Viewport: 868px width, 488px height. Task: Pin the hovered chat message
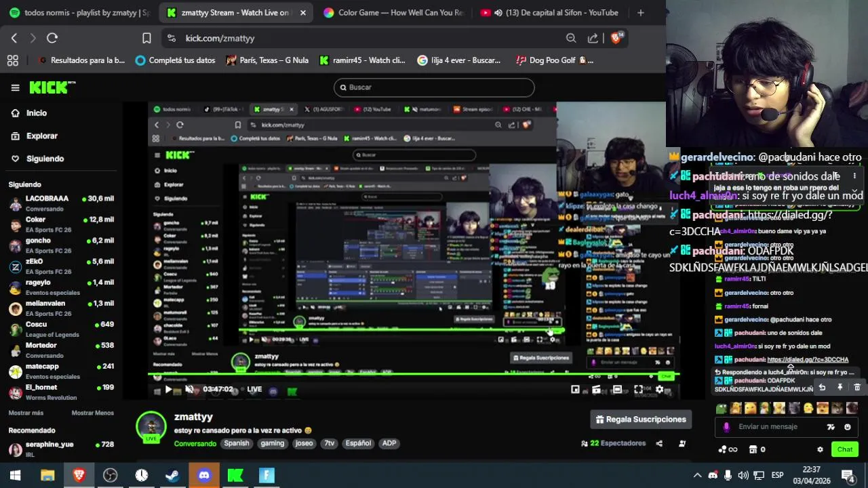(x=840, y=387)
